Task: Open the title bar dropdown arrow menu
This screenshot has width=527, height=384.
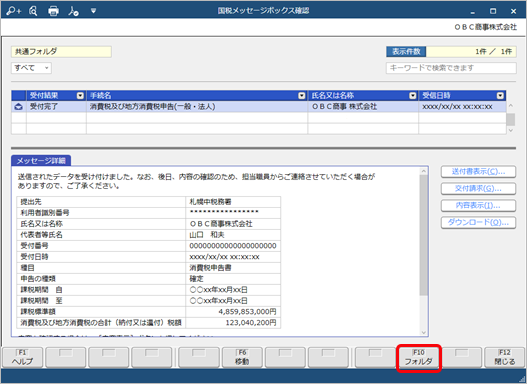Action: (93, 11)
